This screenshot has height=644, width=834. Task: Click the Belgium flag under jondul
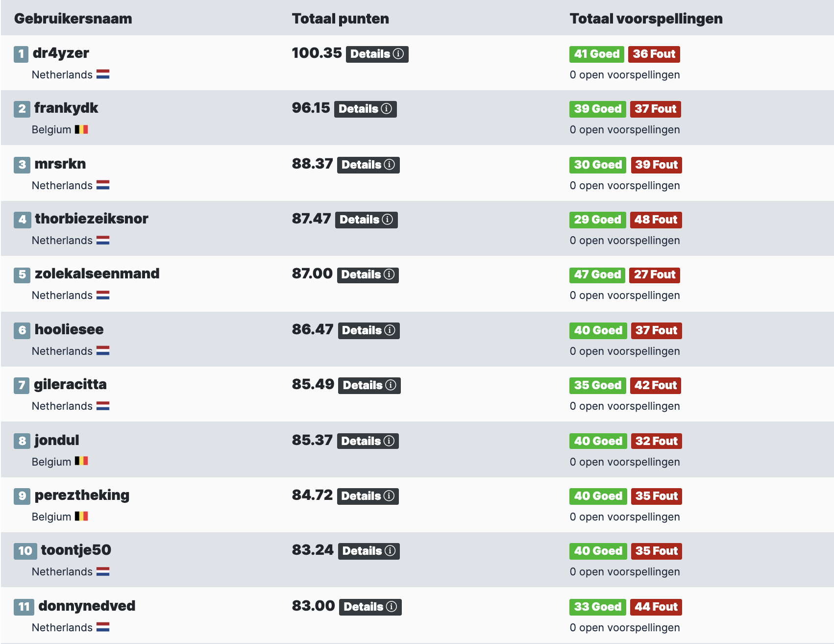[x=81, y=461]
